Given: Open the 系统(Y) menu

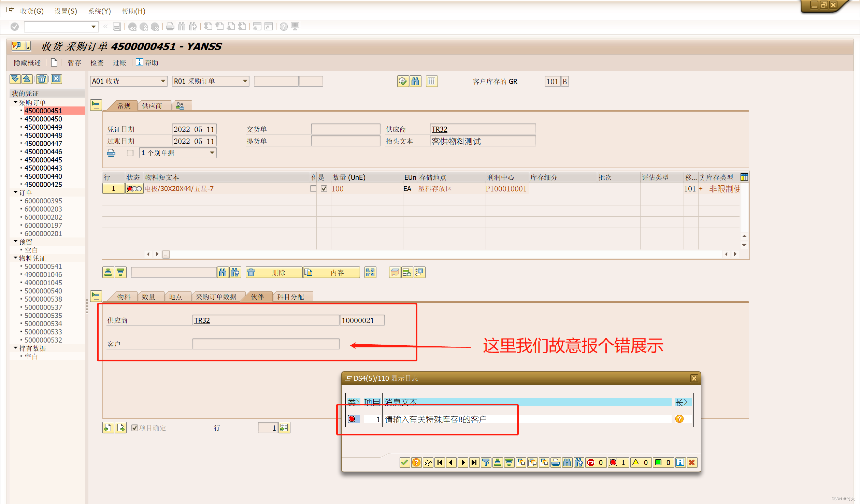Looking at the screenshot, I should click(99, 11).
